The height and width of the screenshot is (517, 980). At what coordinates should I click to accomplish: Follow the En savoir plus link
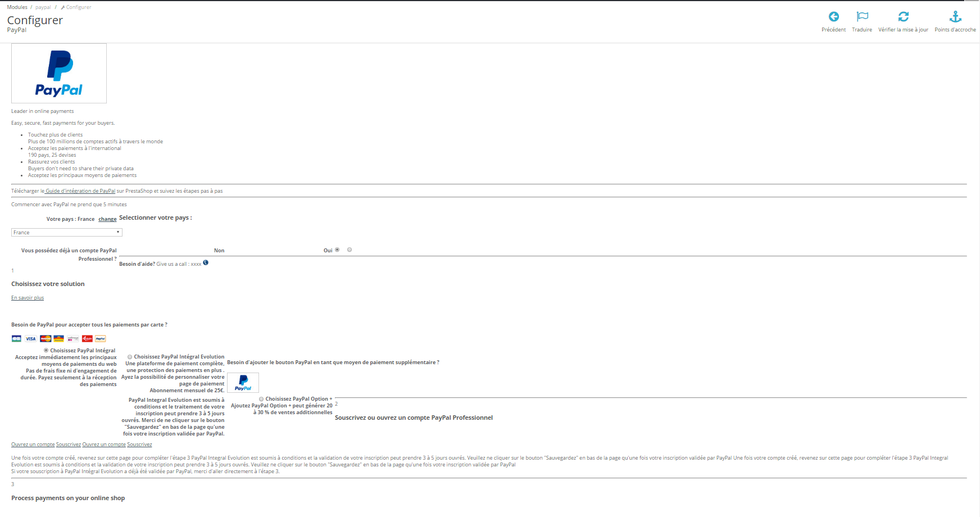28,298
